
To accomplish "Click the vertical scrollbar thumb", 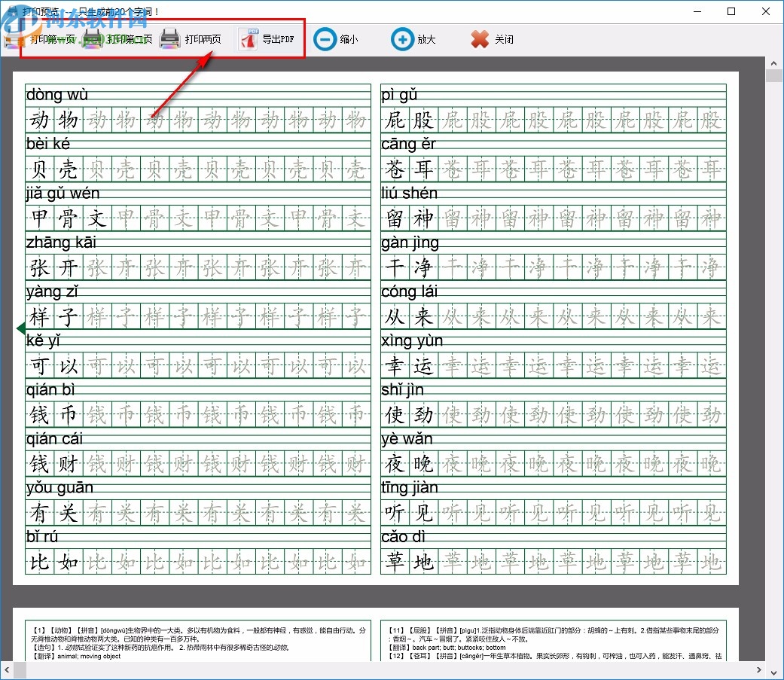I will click(774, 75).
